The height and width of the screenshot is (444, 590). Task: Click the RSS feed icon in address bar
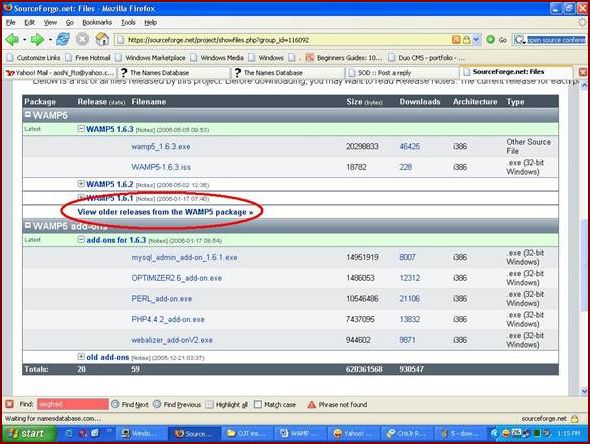[456, 40]
